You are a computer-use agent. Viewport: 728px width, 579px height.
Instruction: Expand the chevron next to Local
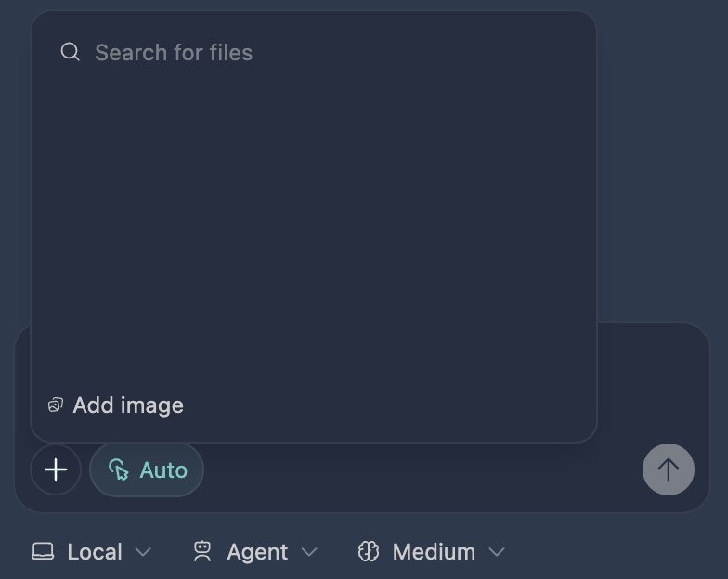point(143,551)
